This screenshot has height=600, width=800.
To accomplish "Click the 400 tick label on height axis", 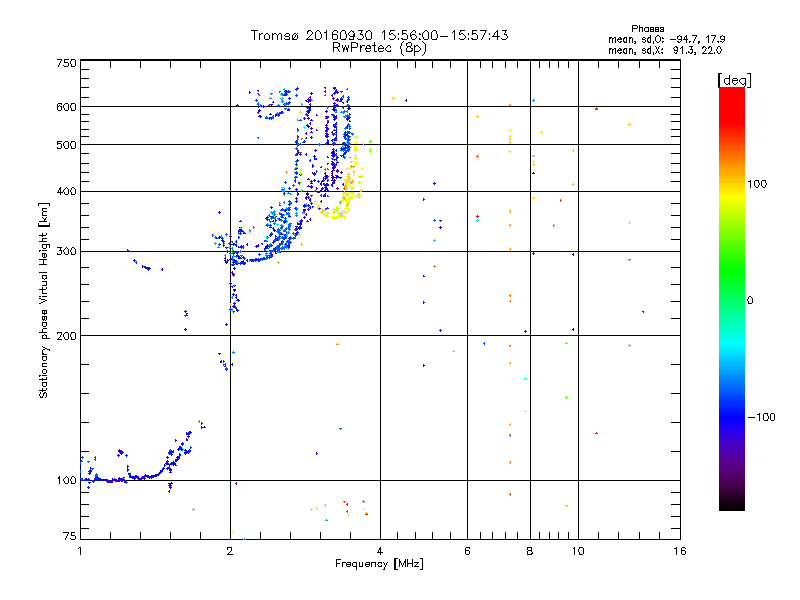I will (66, 191).
